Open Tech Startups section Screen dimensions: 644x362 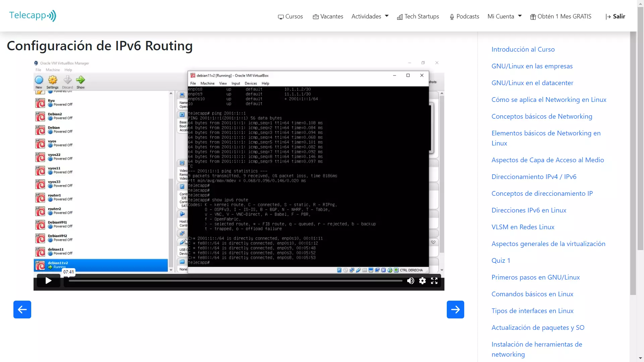pos(418,16)
